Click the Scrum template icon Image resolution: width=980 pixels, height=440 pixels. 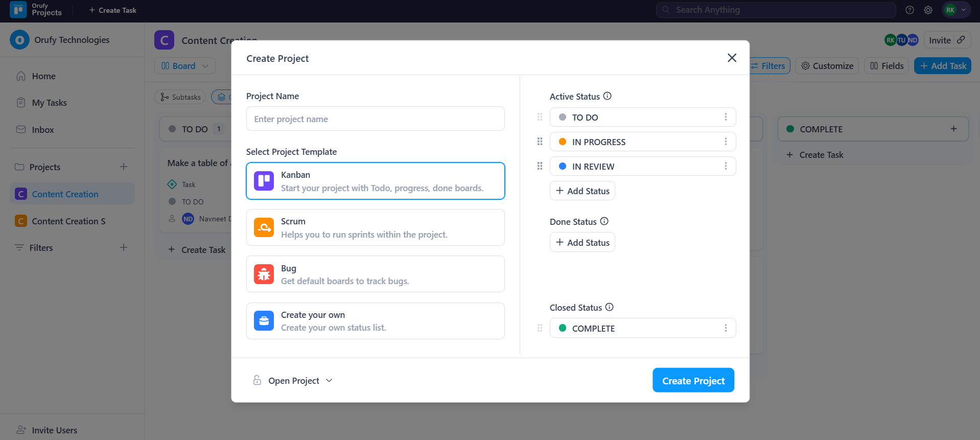[264, 228]
